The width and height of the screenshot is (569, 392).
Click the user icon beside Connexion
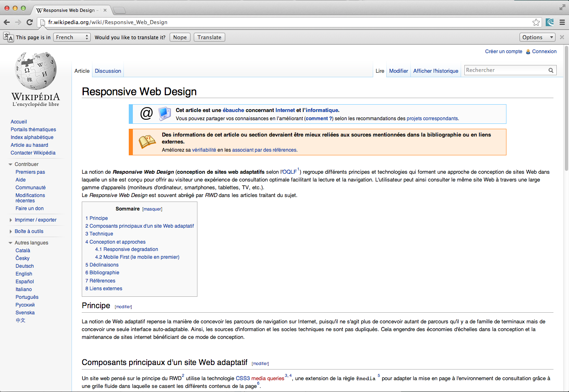pos(528,52)
